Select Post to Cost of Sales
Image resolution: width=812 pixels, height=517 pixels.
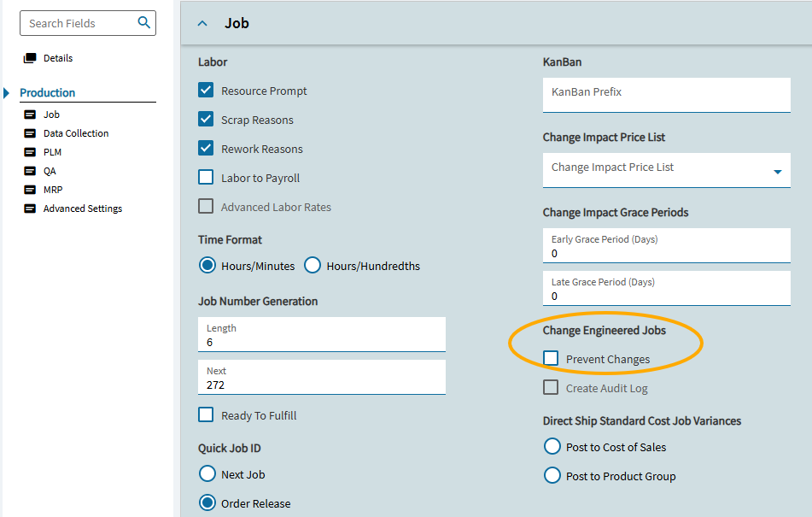coord(552,447)
